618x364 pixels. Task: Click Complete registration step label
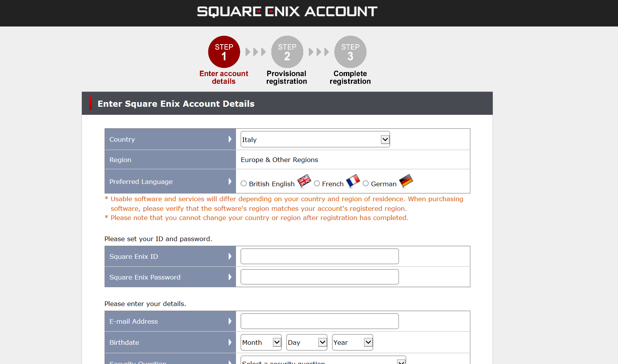350,77
